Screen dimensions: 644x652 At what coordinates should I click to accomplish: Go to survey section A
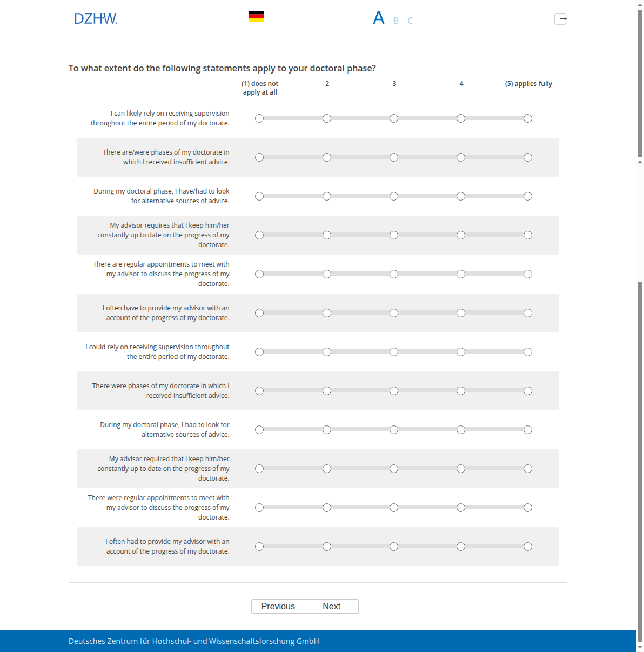pyautogui.click(x=379, y=18)
